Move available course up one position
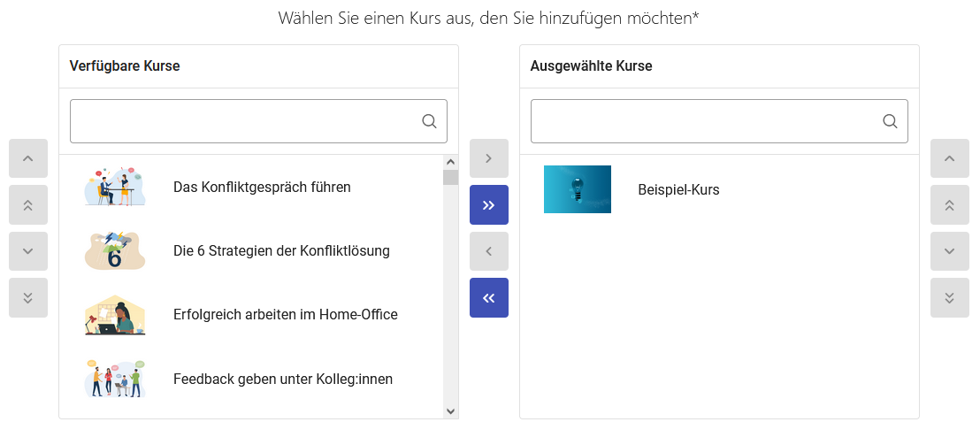 point(27,158)
